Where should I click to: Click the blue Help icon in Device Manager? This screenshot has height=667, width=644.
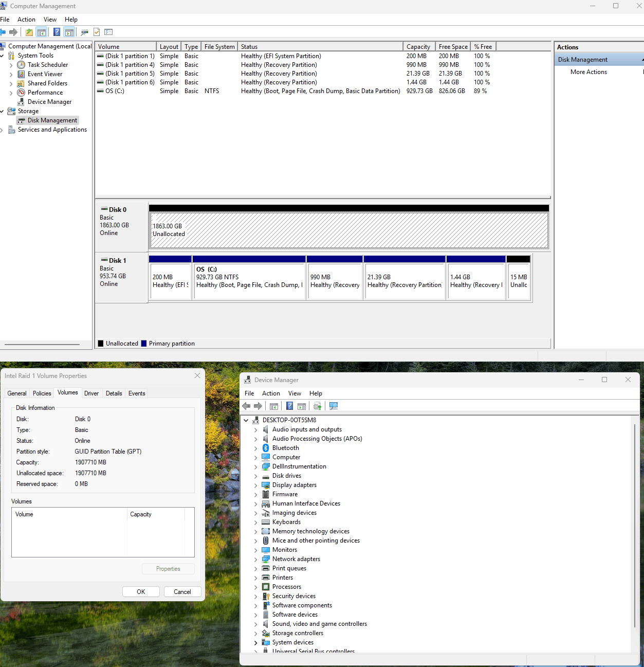pyautogui.click(x=289, y=406)
